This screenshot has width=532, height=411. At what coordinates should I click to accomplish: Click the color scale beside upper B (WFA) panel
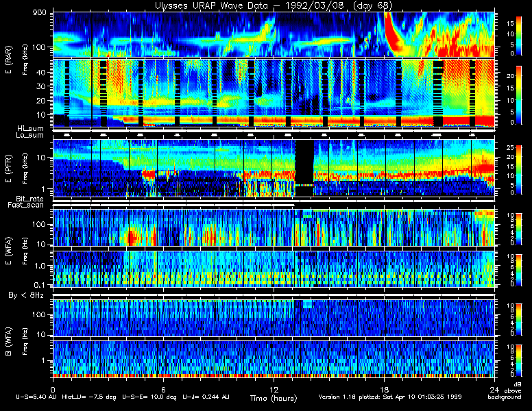point(519,319)
